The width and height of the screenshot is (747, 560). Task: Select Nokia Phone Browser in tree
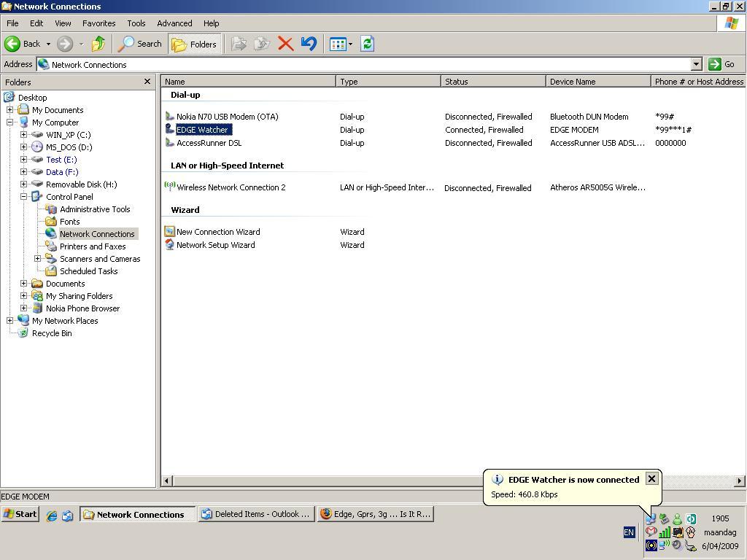pos(83,308)
